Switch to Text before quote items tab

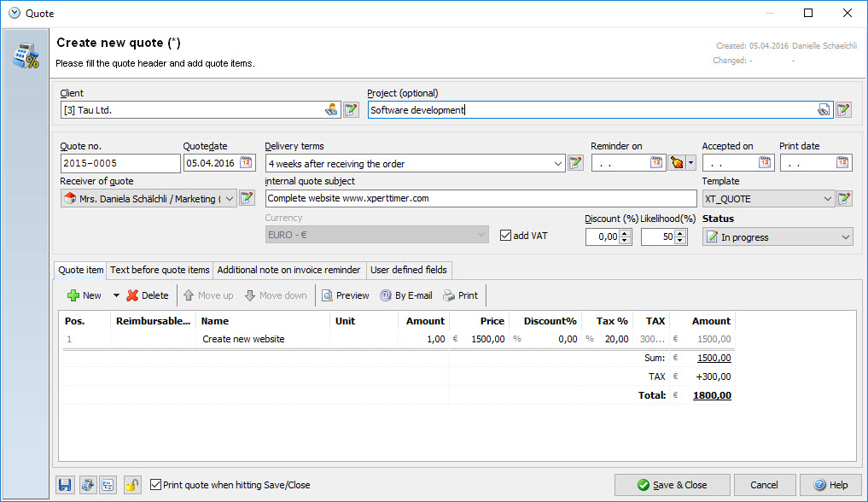(x=160, y=270)
